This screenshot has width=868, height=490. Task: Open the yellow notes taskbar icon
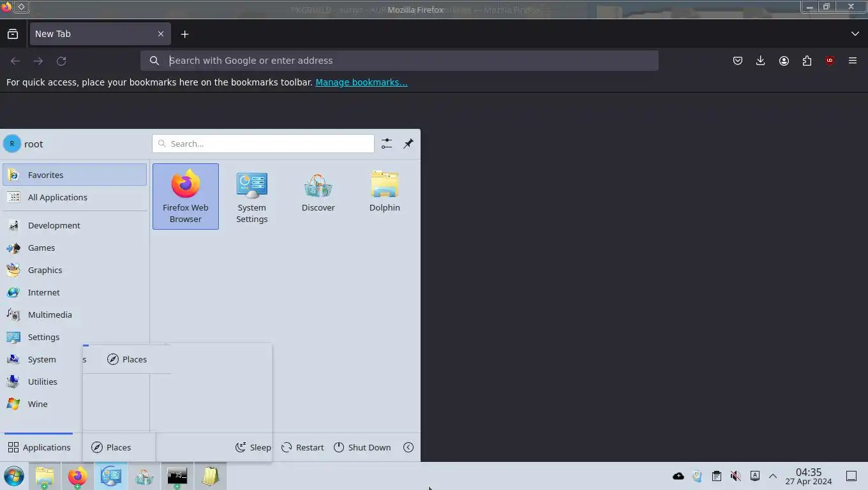[210, 476]
